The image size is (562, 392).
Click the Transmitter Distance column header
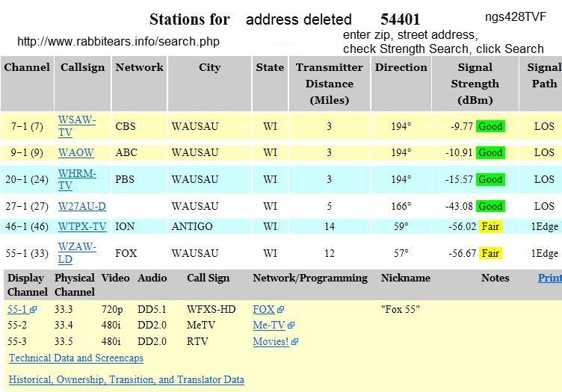click(x=330, y=83)
